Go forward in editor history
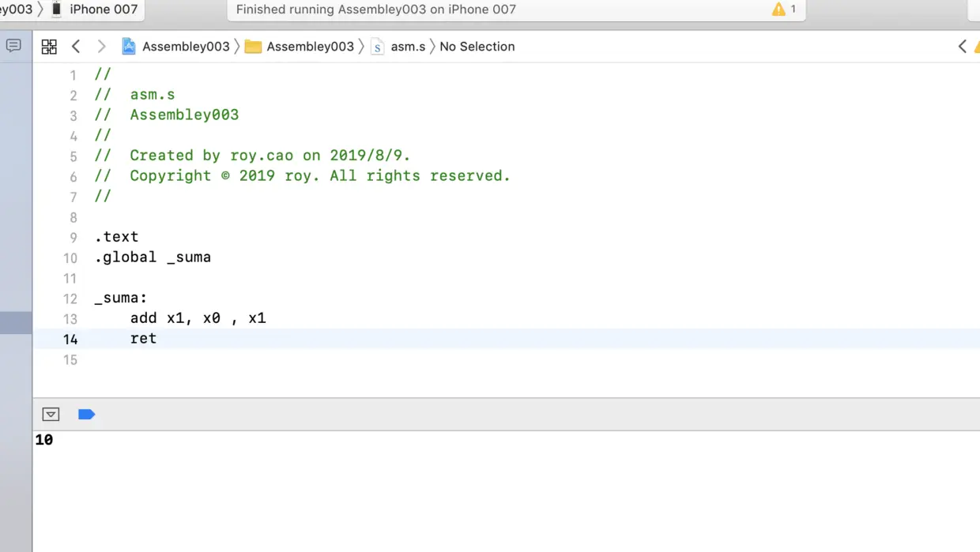This screenshot has height=552, width=980. point(101,47)
